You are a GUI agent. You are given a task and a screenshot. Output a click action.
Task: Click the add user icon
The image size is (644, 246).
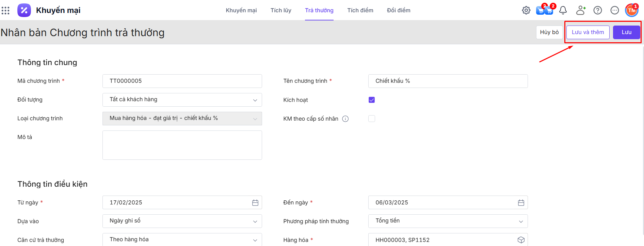coord(580,10)
